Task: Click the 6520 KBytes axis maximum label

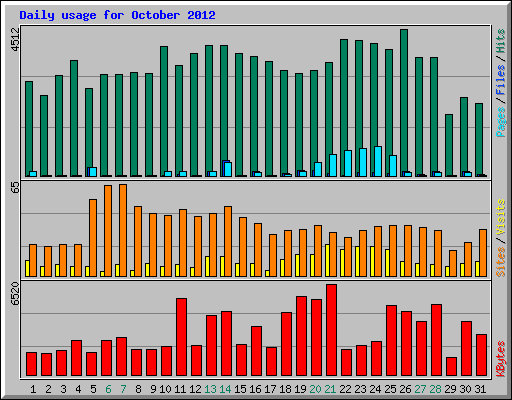Action: tap(15, 294)
